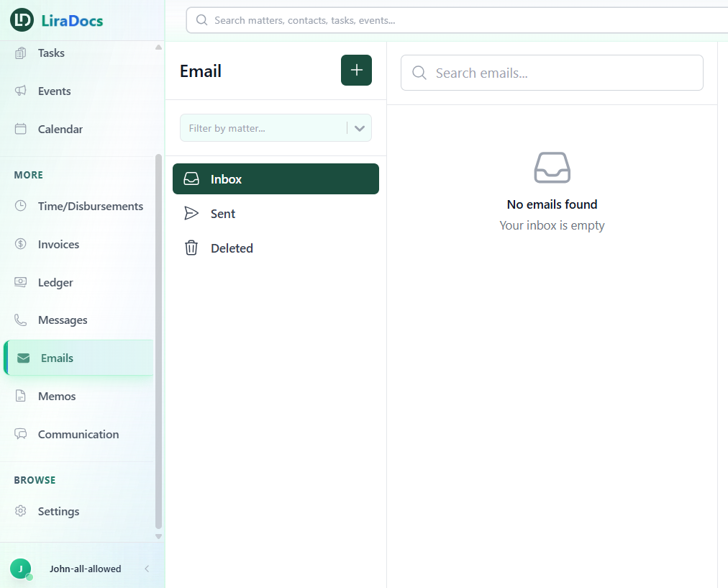Go to the Calendar page
The height and width of the screenshot is (588, 728).
point(60,130)
